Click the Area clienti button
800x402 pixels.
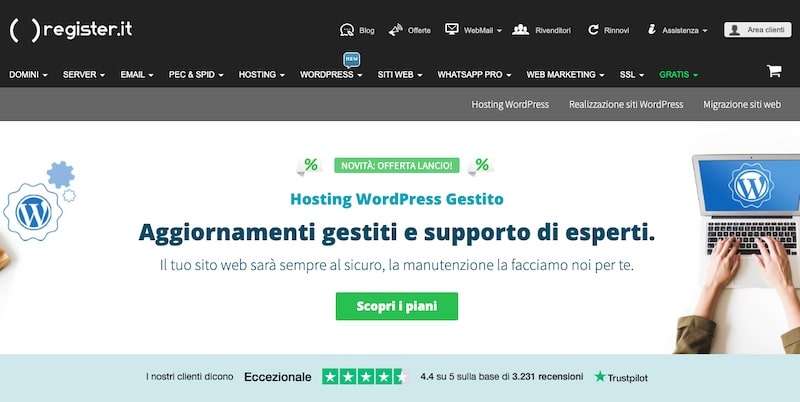758,30
